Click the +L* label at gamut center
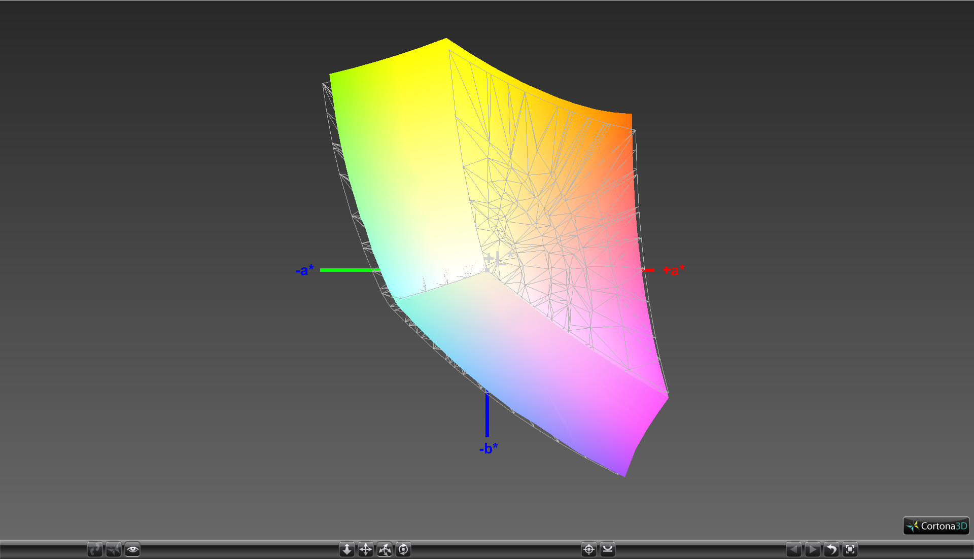 [498, 260]
